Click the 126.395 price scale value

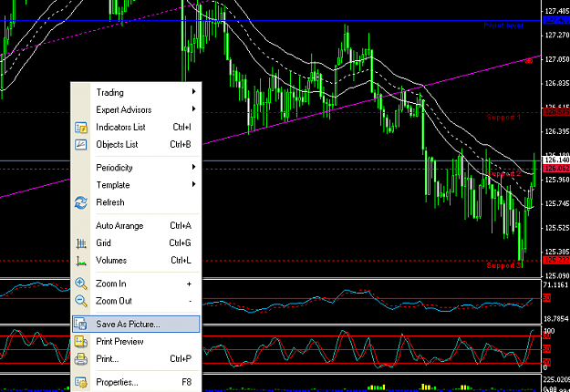557,131
